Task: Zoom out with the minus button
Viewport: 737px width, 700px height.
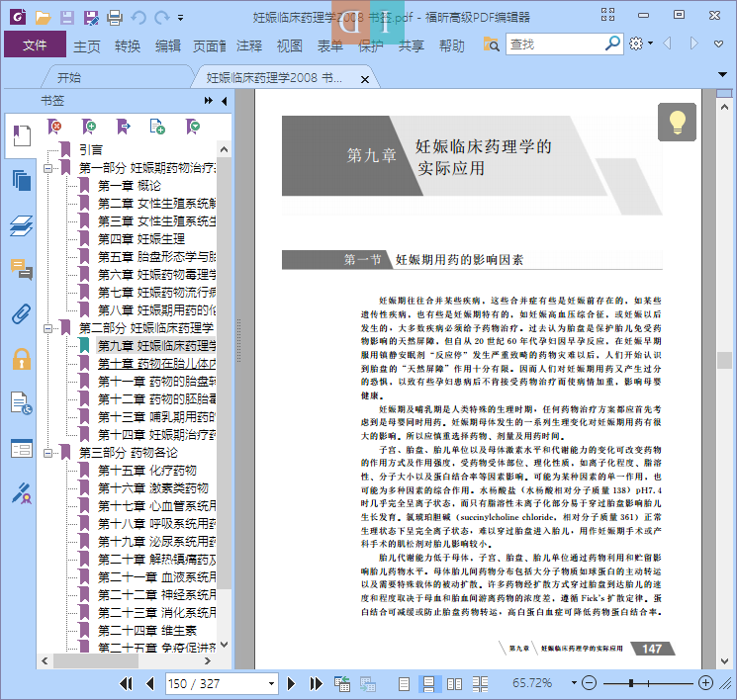Action: pos(589,682)
